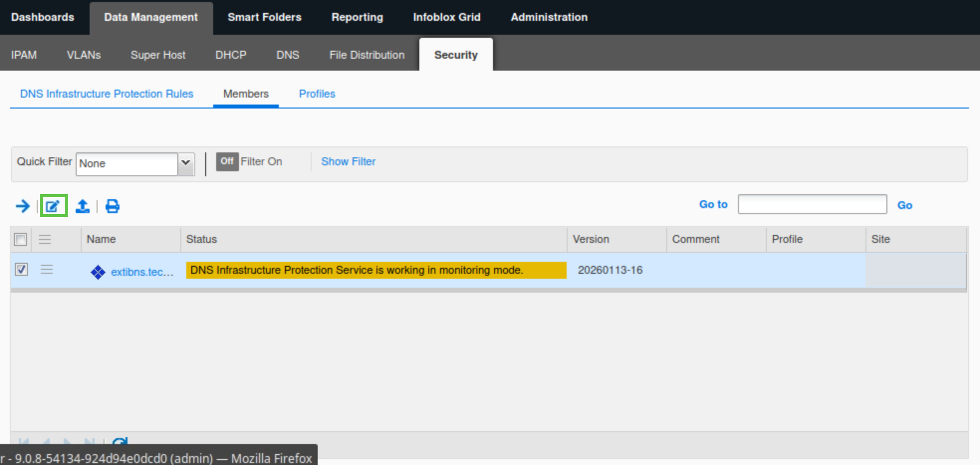Open the extibns row action menu icon
Image resolution: width=980 pixels, height=465 pixels.
(47, 269)
